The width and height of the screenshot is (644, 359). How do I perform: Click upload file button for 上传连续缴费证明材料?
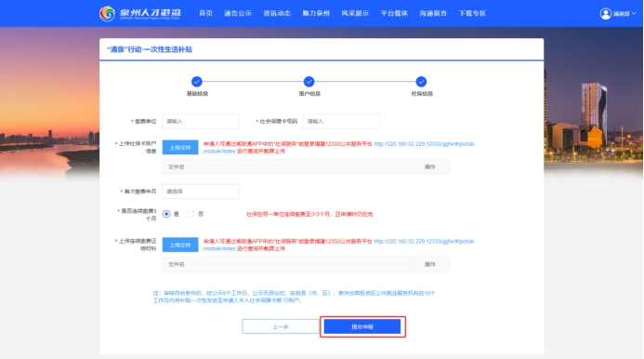[x=180, y=245]
